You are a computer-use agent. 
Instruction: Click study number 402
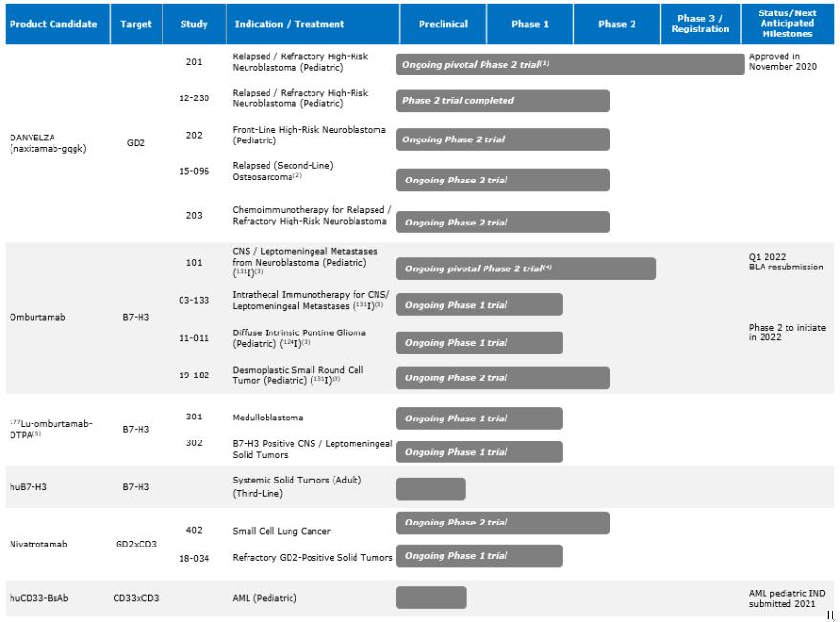(x=194, y=530)
